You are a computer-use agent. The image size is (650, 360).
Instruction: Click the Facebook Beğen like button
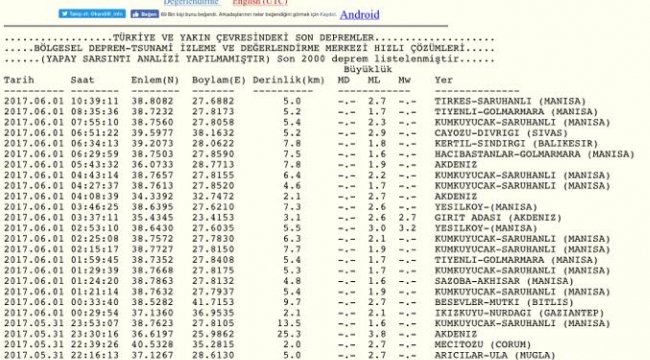tap(145, 14)
